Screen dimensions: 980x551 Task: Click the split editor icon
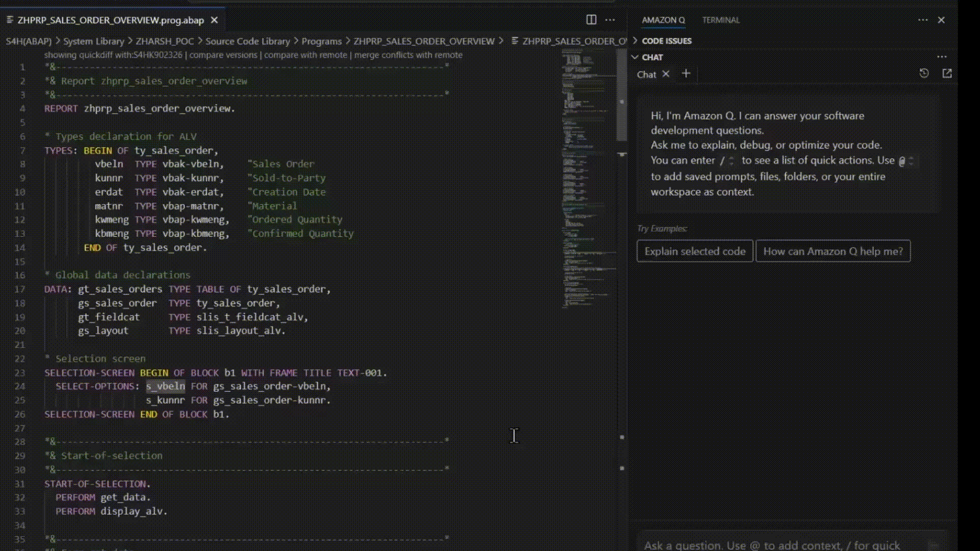pyautogui.click(x=591, y=20)
